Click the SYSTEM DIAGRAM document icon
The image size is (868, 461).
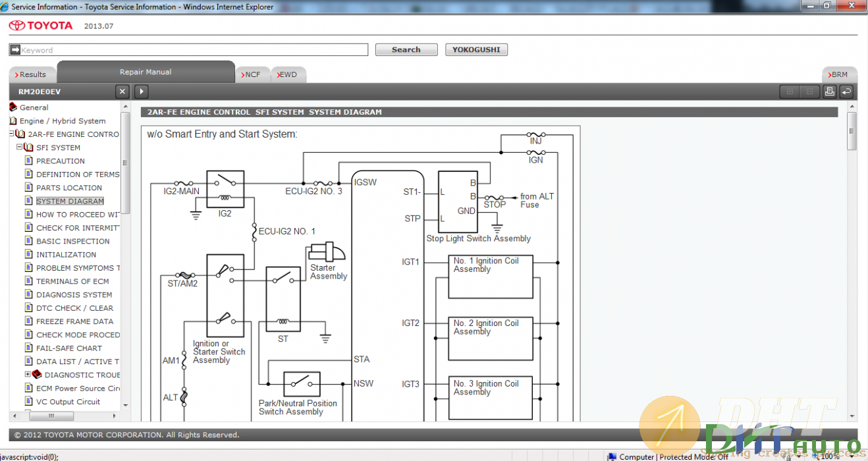pos(28,201)
